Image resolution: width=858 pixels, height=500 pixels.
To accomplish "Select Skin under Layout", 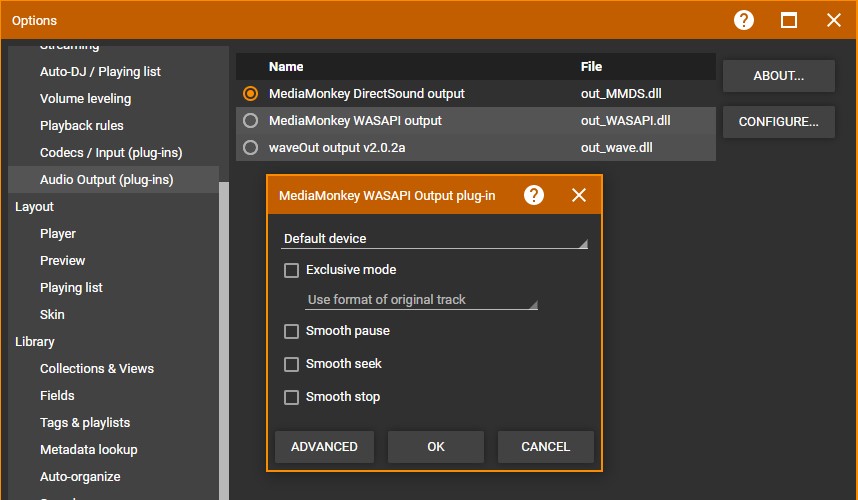I will [52, 314].
